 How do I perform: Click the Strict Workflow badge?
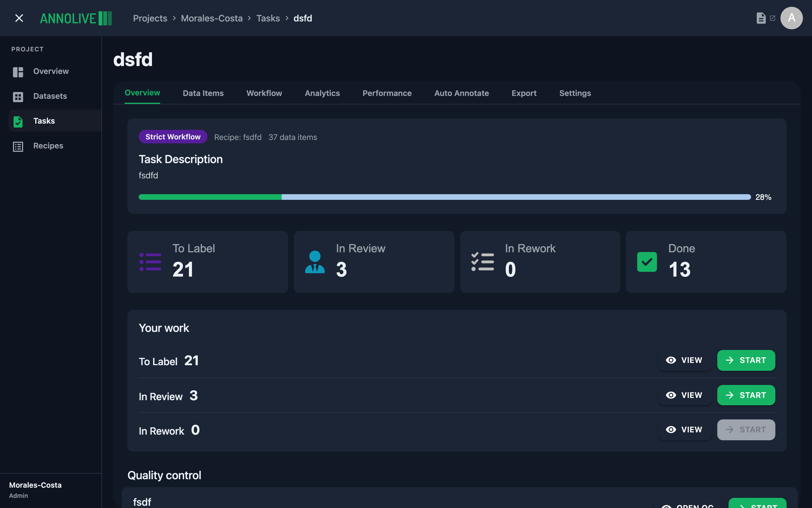(173, 137)
